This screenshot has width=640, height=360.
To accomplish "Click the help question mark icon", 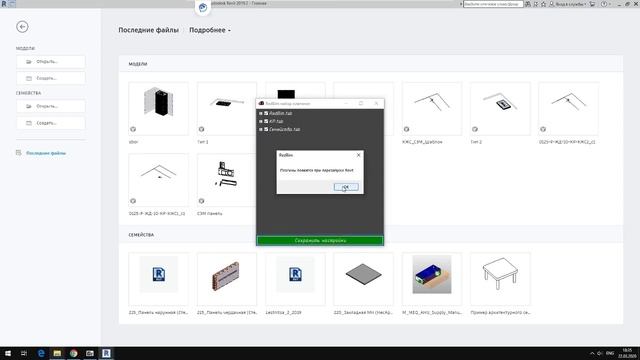I will (x=604, y=4).
